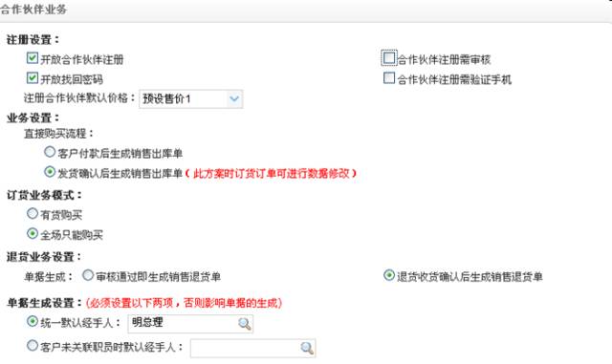Click the dropdown arrow beside 预设售价1
The height and width of the screenshot is (364, 612).
coord(234,99)
